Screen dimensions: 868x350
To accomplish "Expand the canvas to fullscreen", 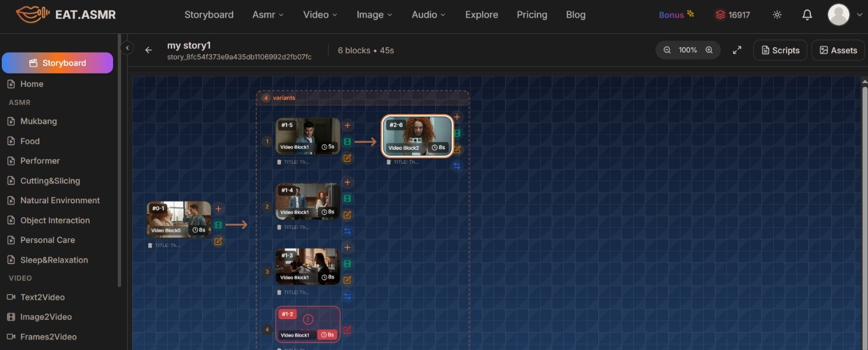I will (x=737, y=50).
